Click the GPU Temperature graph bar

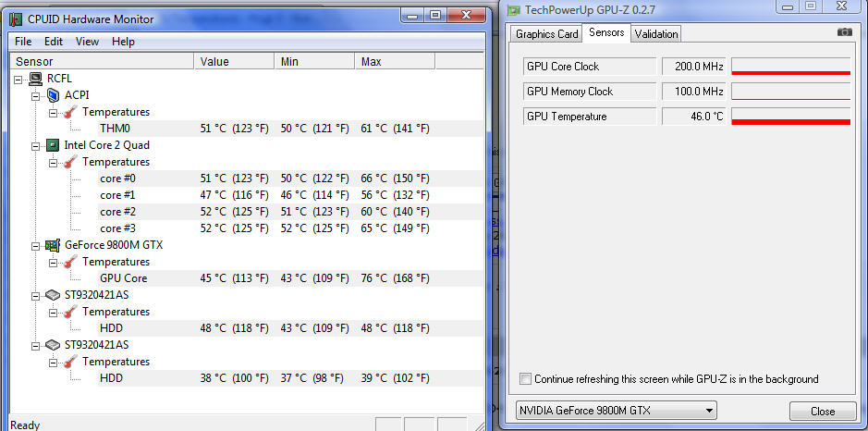[x=791, y=117]
